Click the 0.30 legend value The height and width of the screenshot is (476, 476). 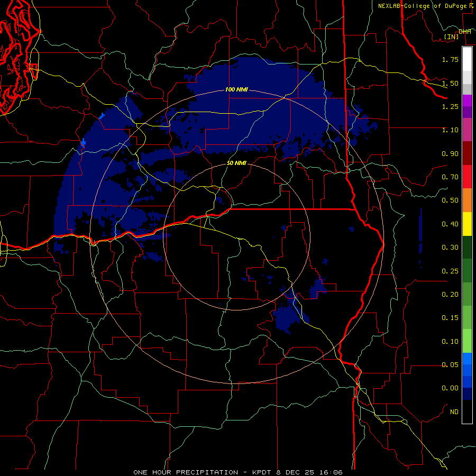pyautogui.click(x=450, y=248)
